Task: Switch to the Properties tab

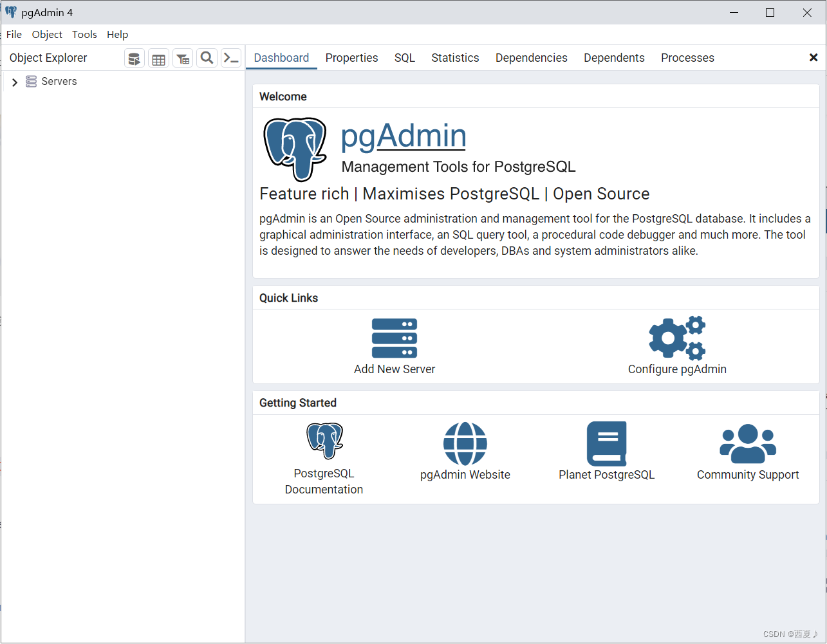Action: pos(351,58)
